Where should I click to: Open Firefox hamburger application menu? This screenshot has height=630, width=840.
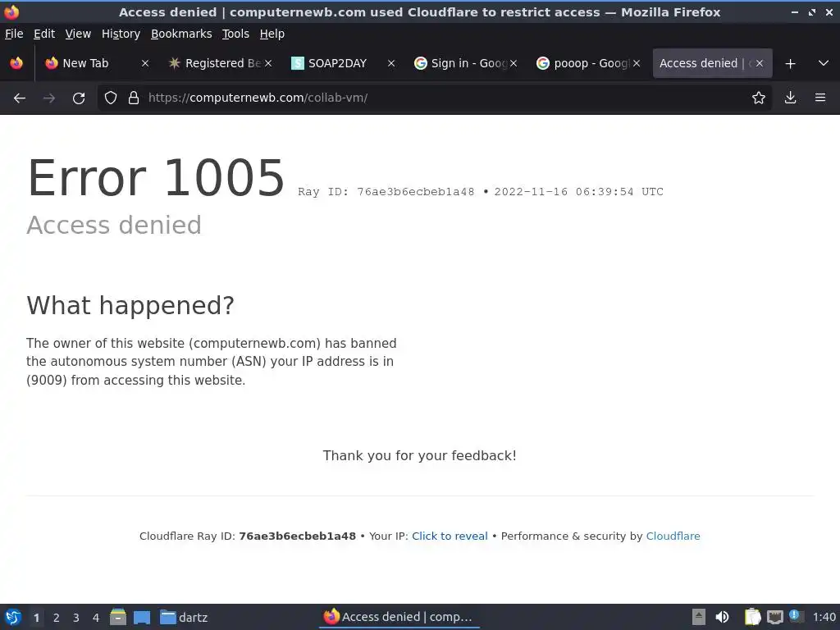coord(820,98)
